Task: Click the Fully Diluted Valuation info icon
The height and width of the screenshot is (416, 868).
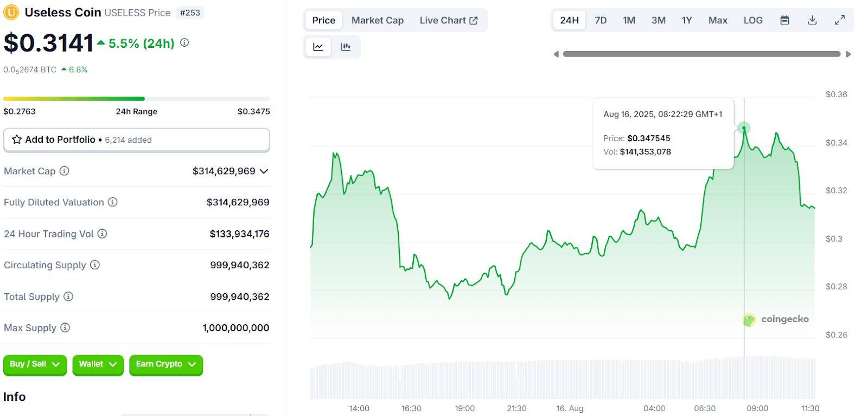Action: pyautogui.click(x=113, y=202)
